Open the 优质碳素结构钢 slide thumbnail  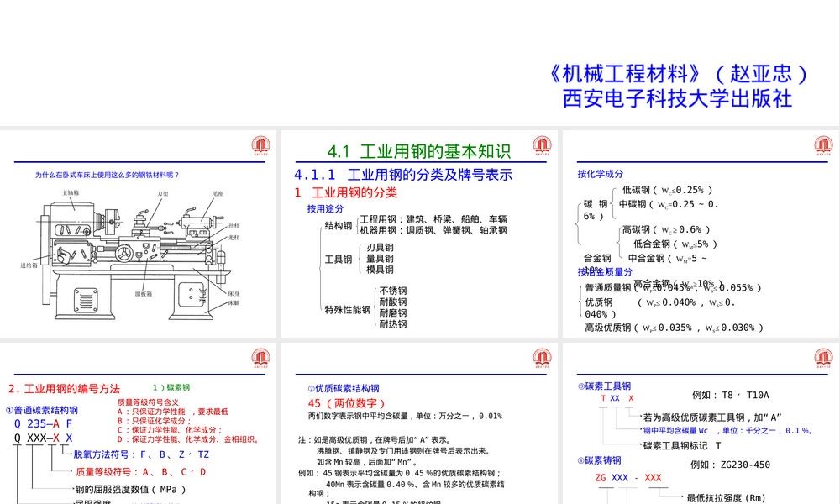419,423
